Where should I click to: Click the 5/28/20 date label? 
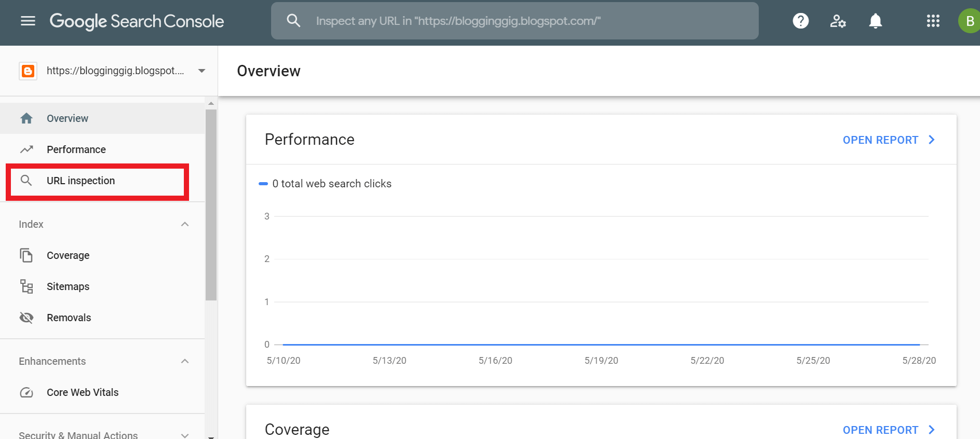(x=919, y=361)
